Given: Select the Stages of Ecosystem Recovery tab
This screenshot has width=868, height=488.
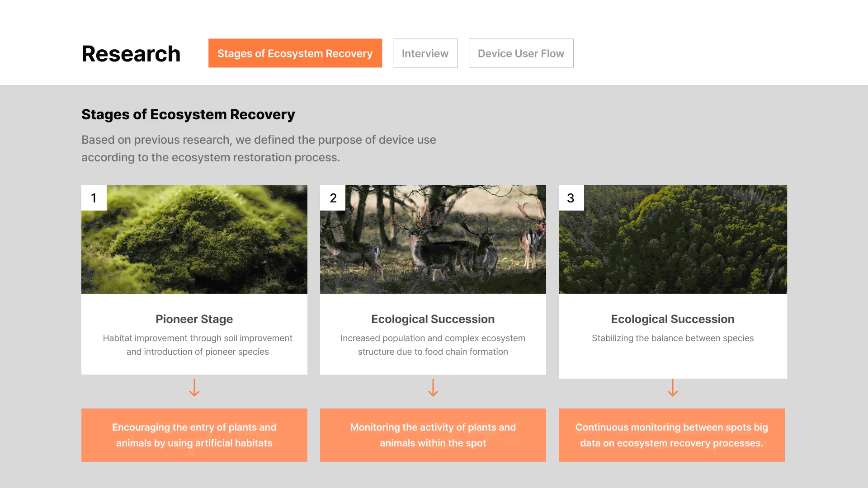Looking at the screenshot, I should coord(295,53).
